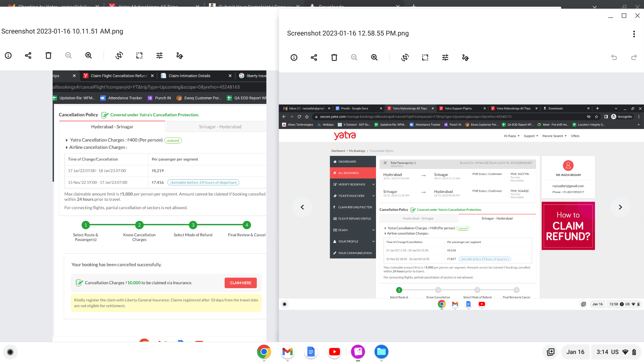Viewport: 644px width, 362px height.
Task: Go to next image in right Gallery window
Action: (x=620, y=207)
